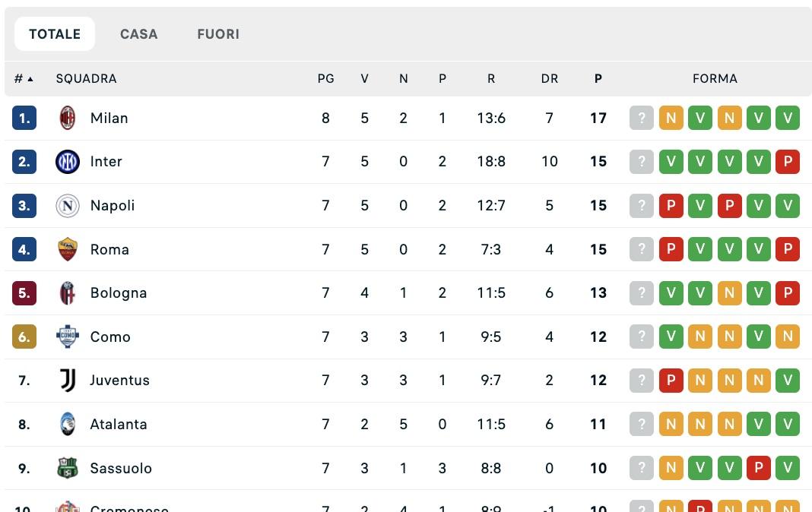
Task: Sort table by rank number column
Action: (24, 79)
